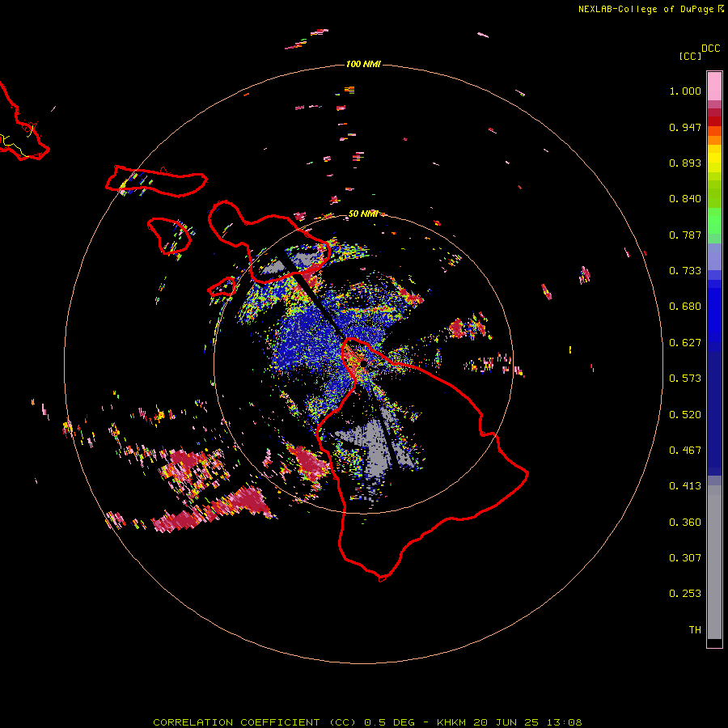Select the 1.000 value on the scale
Screen dimensions: 728x728
click(x=685, y=91)
